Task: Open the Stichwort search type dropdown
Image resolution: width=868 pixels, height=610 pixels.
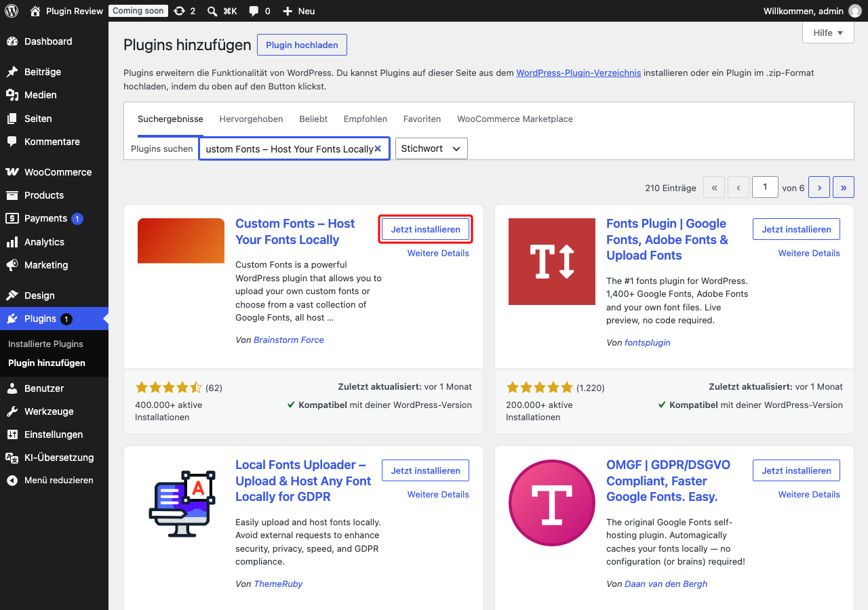Action: point(431,148)
